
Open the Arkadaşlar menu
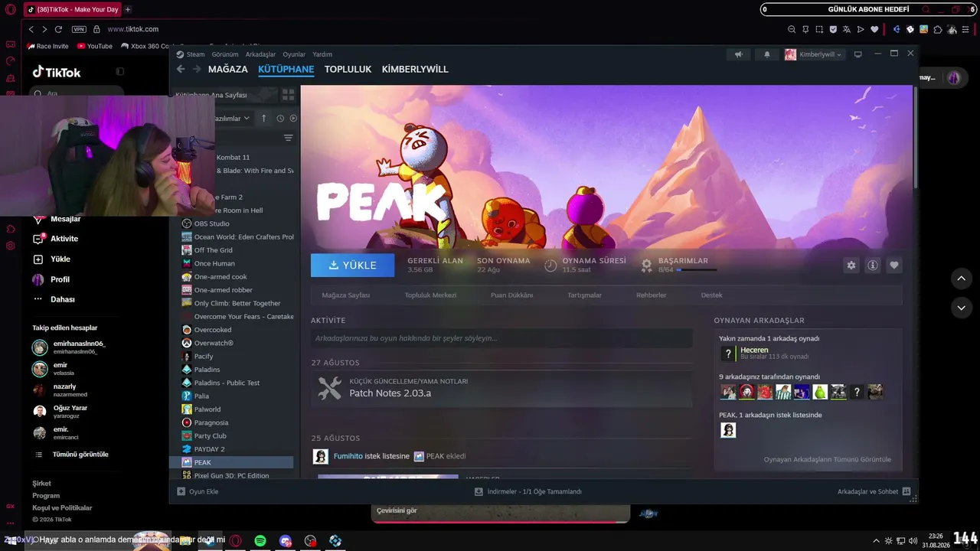pyautogui.click(x=260, y=54)
